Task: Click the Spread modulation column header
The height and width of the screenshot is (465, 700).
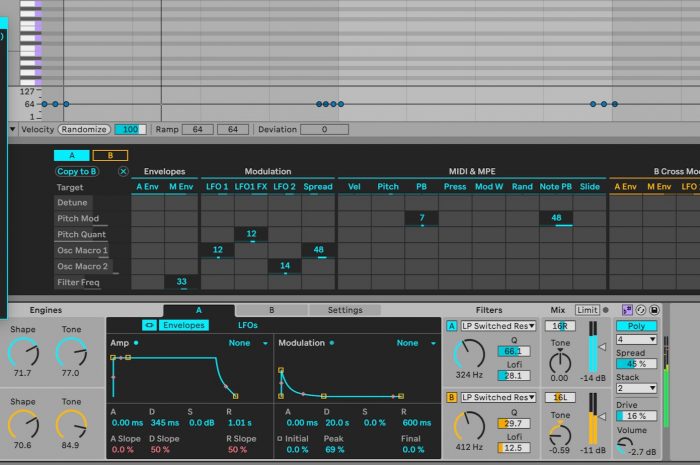Action: pos(318,187)
